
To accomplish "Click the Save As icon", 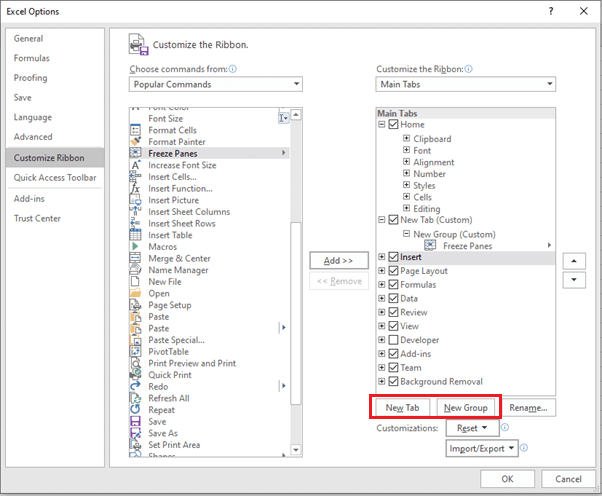I will click(x=135, y=433).
